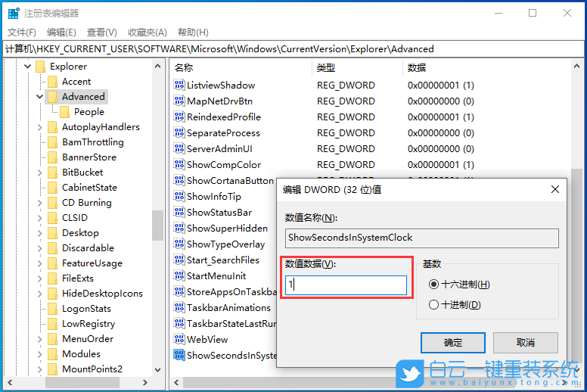
Task: Open the 收藏夹(A) menu
Action: [147, 33]
